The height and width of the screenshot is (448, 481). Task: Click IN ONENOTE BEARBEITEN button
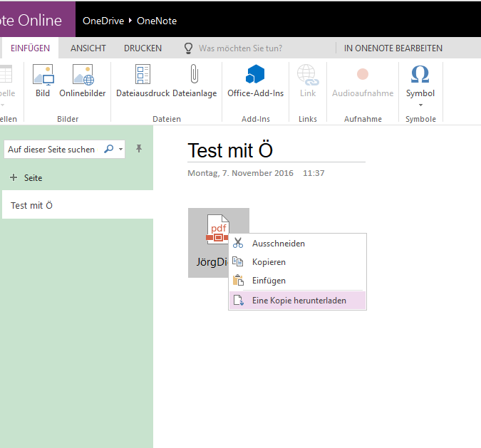coord(393,48)
